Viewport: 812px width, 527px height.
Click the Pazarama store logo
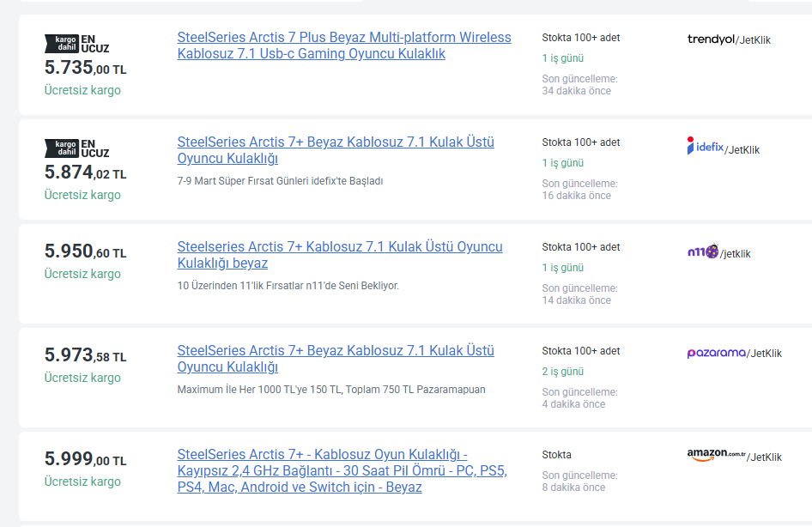[x=716, y=353]
